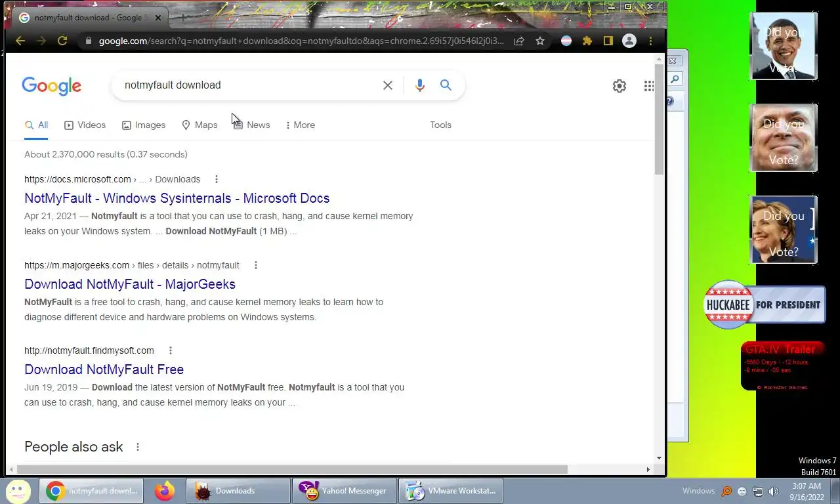Open options for the m.majorgeeks.com result
840x504 pixels.
[255, 265]
